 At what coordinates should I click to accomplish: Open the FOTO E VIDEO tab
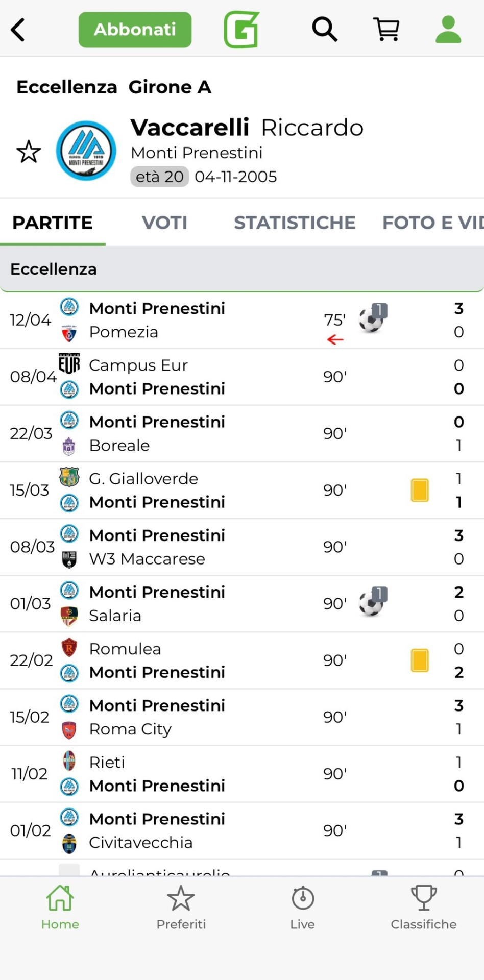tap(432, 223)
